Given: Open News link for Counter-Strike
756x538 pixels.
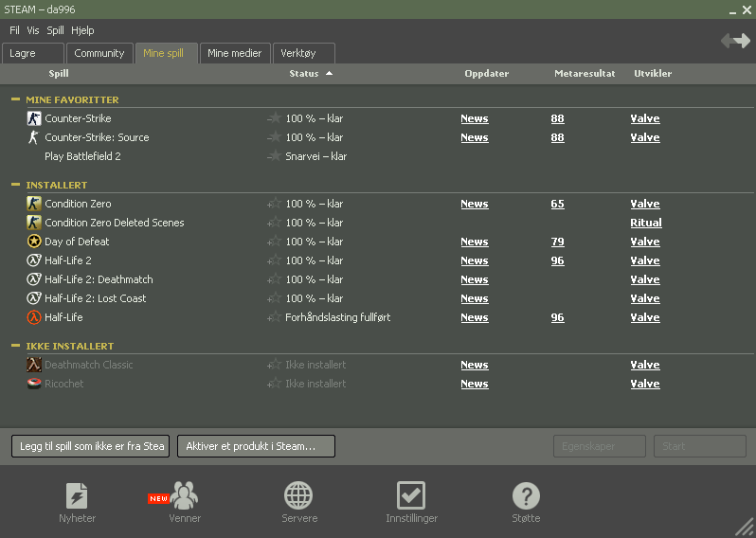Looking at the screenshot, I should point(475,118).
